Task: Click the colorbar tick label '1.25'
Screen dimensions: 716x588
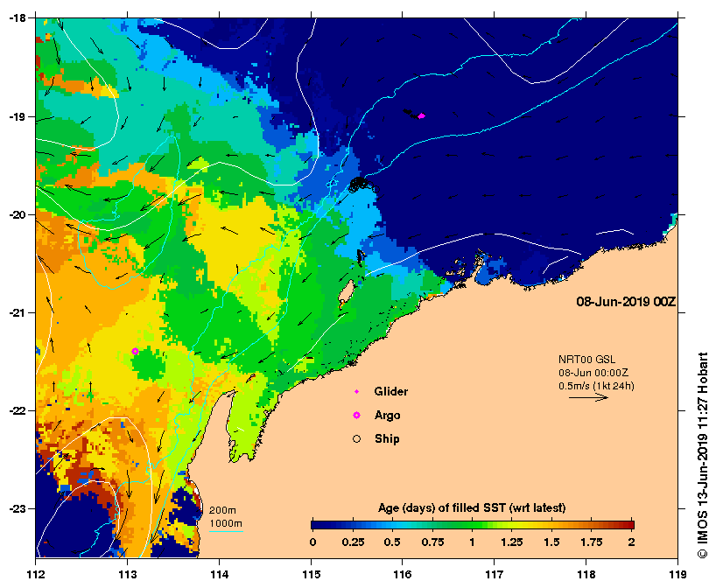Action: [x=511, y=542]
